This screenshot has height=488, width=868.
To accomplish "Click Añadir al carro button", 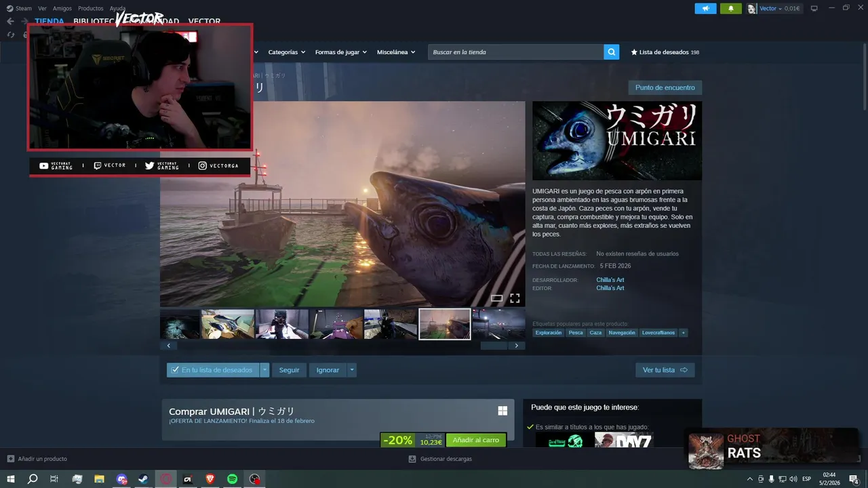I will [476, 440].
